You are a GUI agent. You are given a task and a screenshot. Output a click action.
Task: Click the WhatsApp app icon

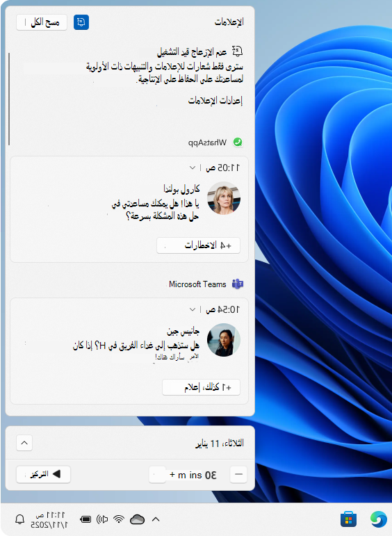(x=238, y=143)
